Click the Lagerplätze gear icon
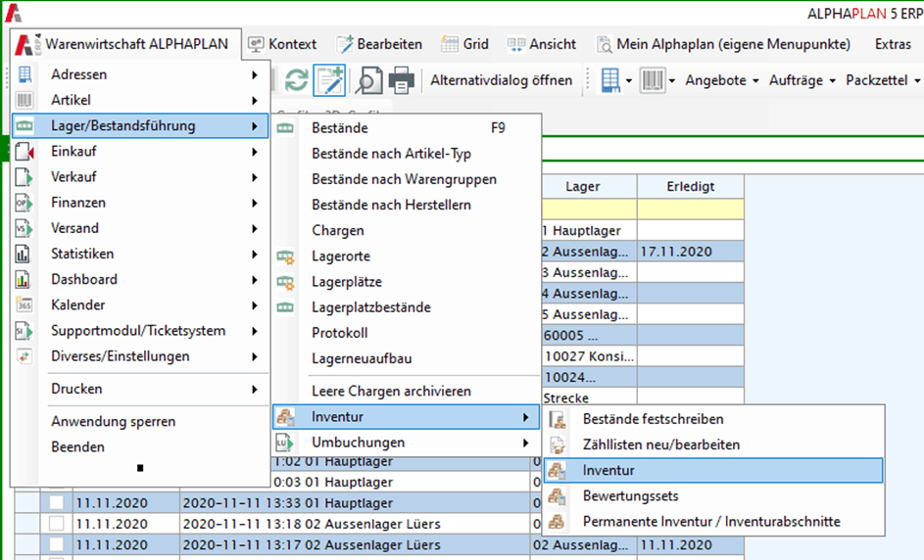 click(x=286, y=282)
